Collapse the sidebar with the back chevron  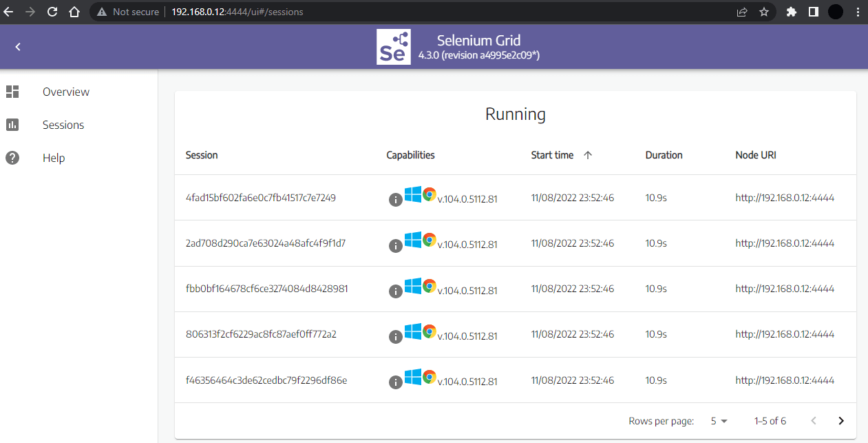pyautogui.click(x=18, y=47)
